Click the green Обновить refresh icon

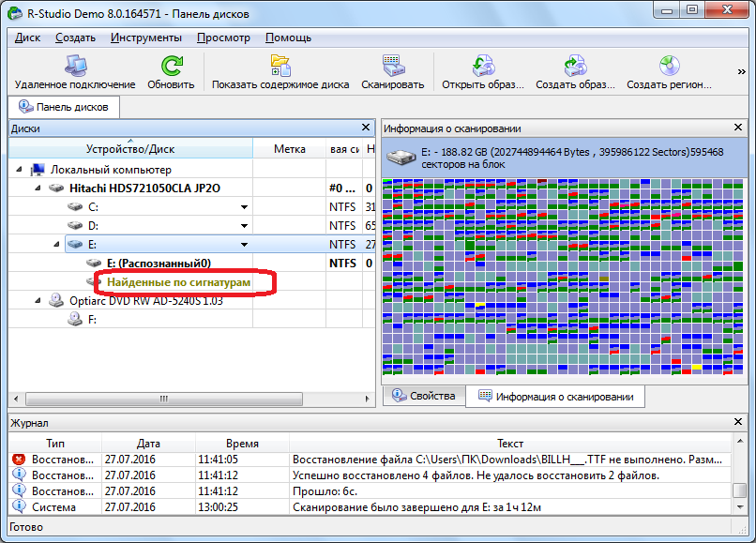click(x=171, y=66)
